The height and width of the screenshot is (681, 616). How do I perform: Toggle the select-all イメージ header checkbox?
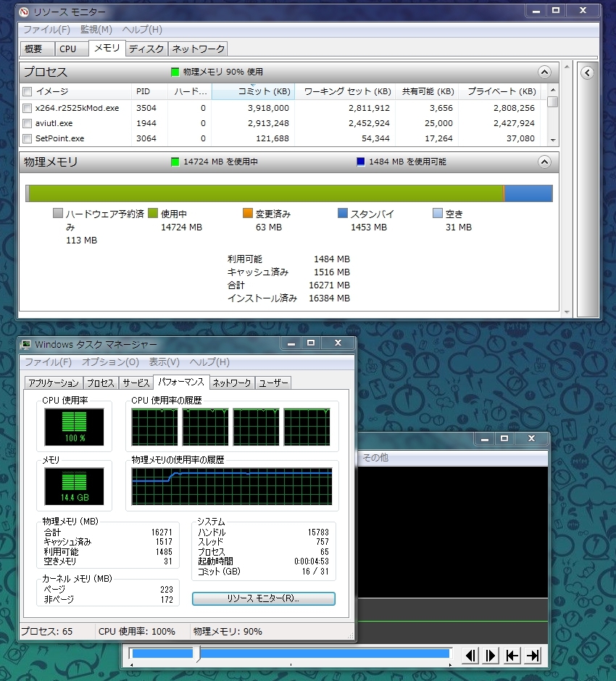pyautogui.click(x=28, y=91)
